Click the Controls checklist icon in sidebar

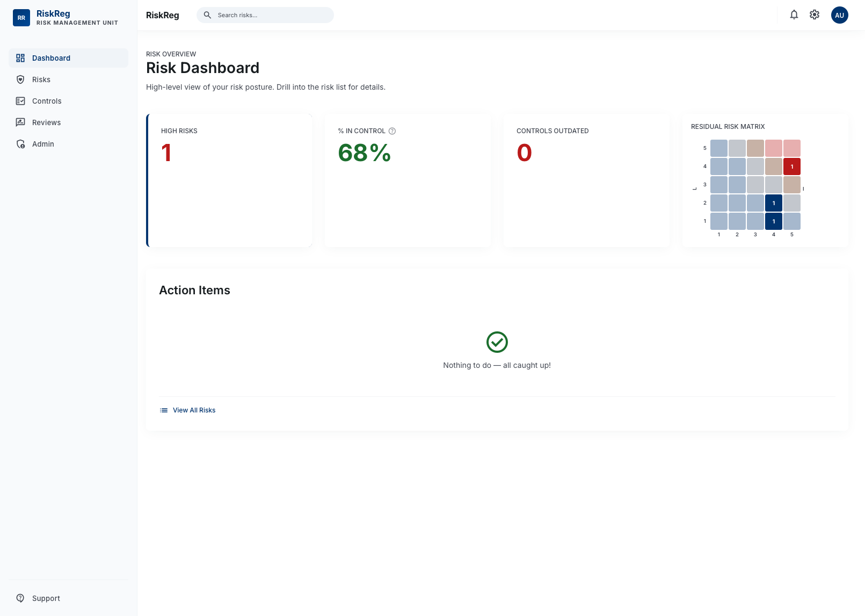[x=20, y=100]
